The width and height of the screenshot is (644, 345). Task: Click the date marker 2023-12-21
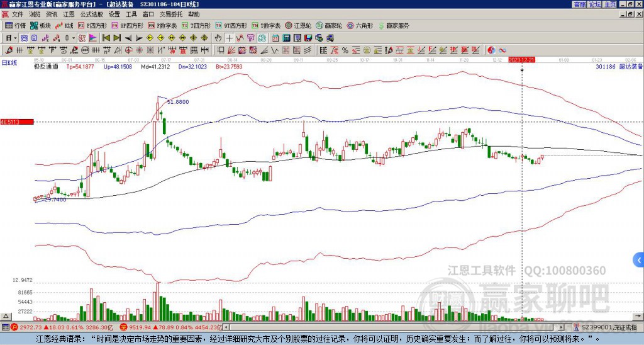coord(521,60)
